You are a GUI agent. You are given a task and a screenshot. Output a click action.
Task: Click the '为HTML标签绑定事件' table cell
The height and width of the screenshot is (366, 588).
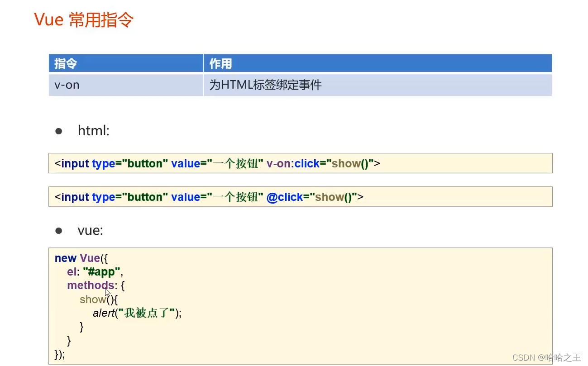click(378, 85)
